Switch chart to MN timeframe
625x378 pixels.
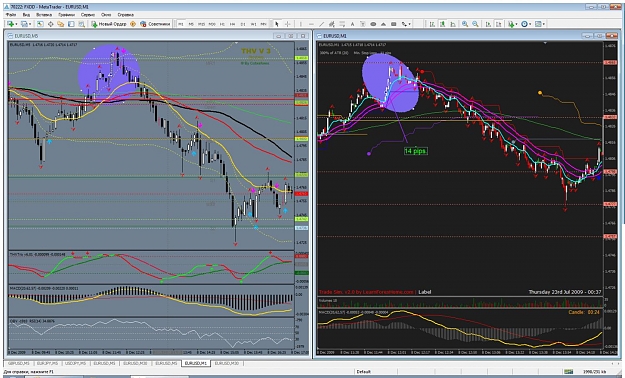click(263, 24)
